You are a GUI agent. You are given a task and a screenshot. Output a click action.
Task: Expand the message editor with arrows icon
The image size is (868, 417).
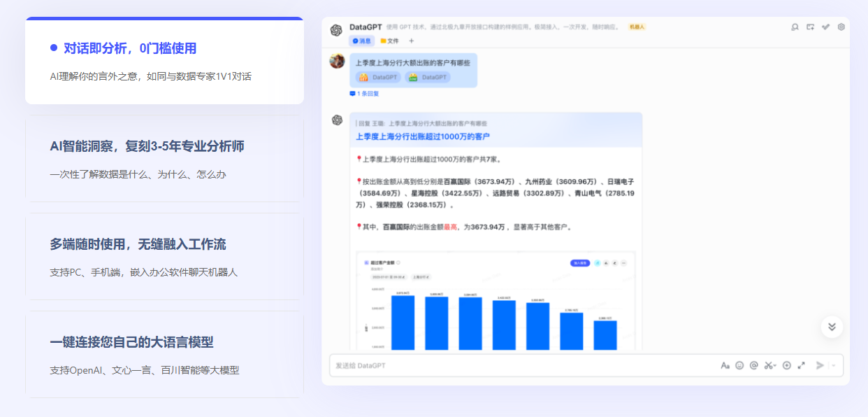tap(802, 365)
